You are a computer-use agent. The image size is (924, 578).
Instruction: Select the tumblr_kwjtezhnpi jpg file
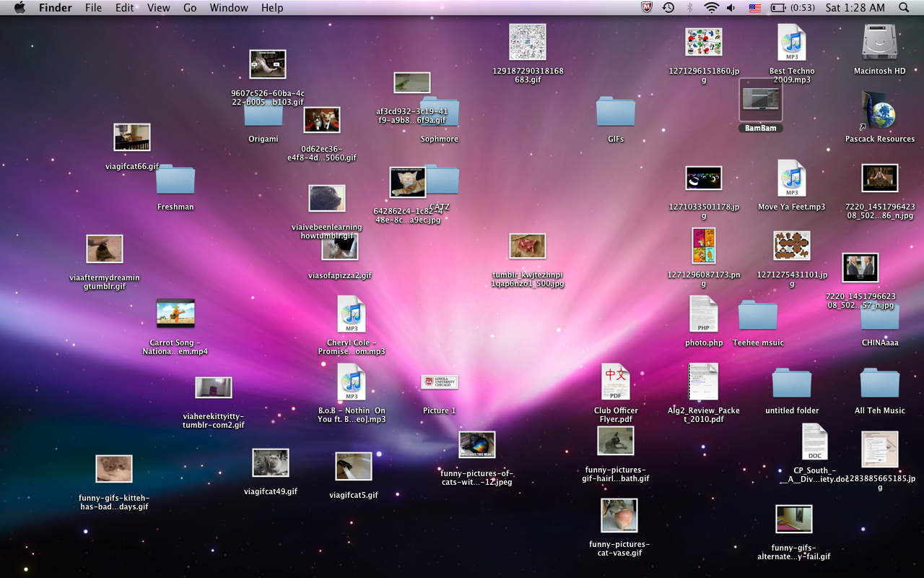tap(528, 246)
